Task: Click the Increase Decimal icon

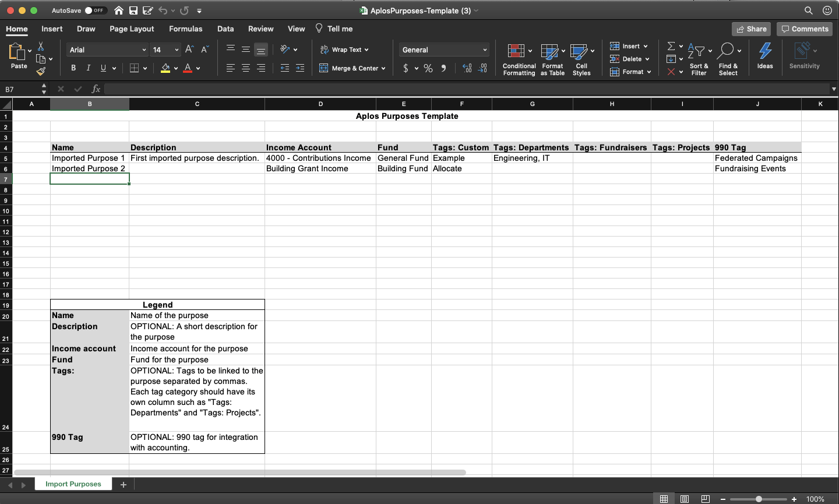Action: coord(467,68)
